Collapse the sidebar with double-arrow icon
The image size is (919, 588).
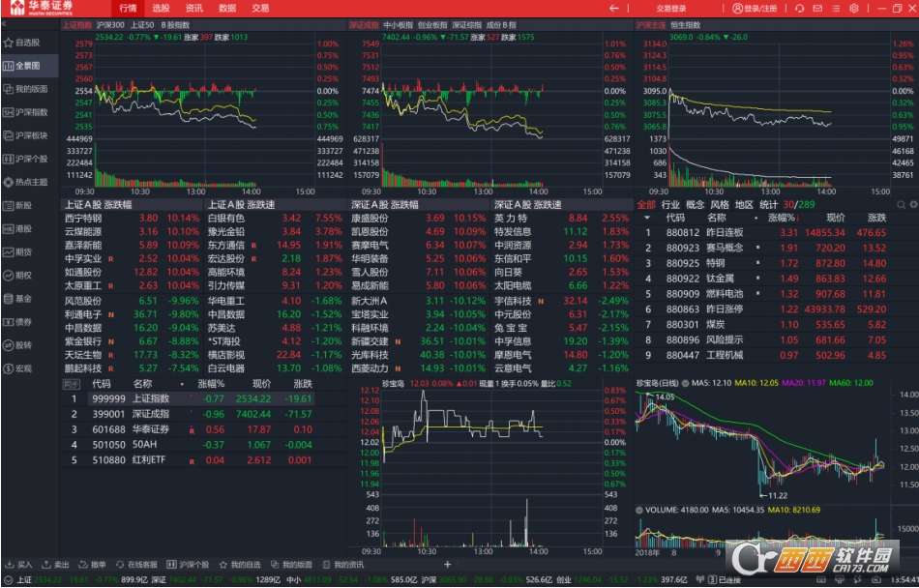(4, 24)
